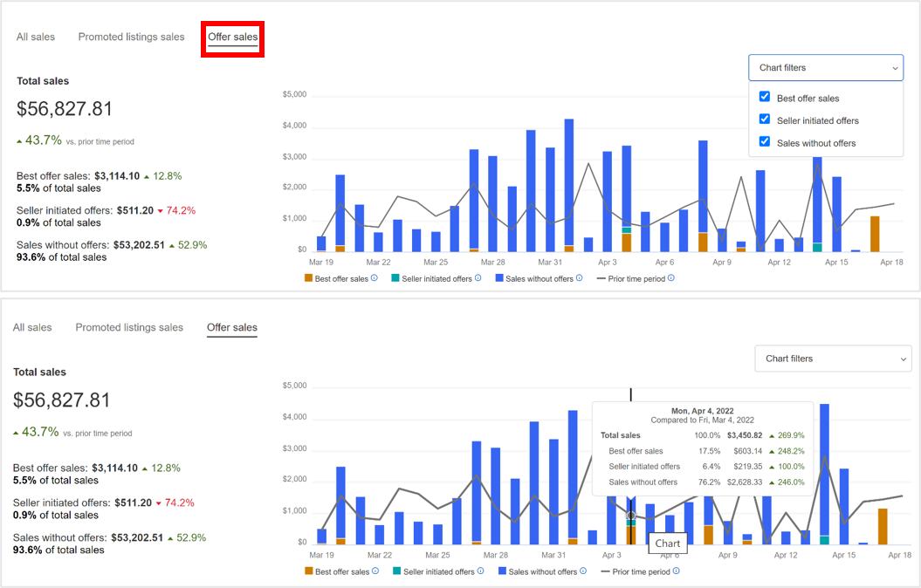This screenshot has height=588, width=921.
Task: Select the highlighted Offer sales tab in top panel
Action: (232, 37)
